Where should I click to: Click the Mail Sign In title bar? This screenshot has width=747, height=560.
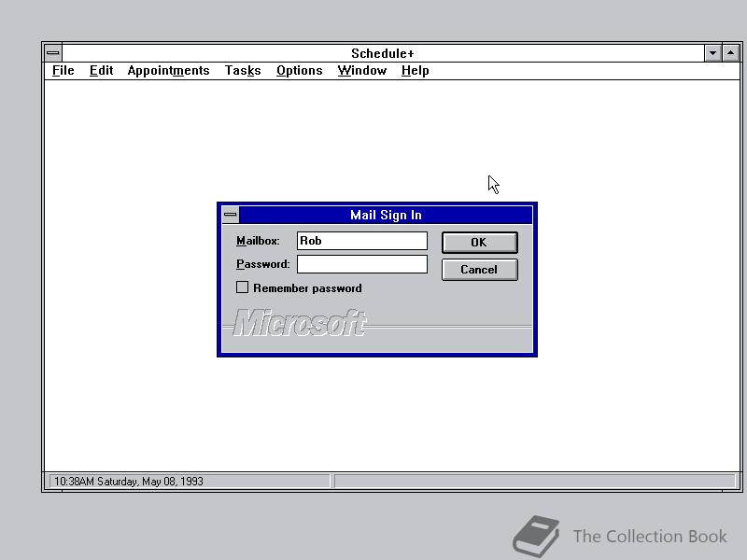(x=386, y=215)
